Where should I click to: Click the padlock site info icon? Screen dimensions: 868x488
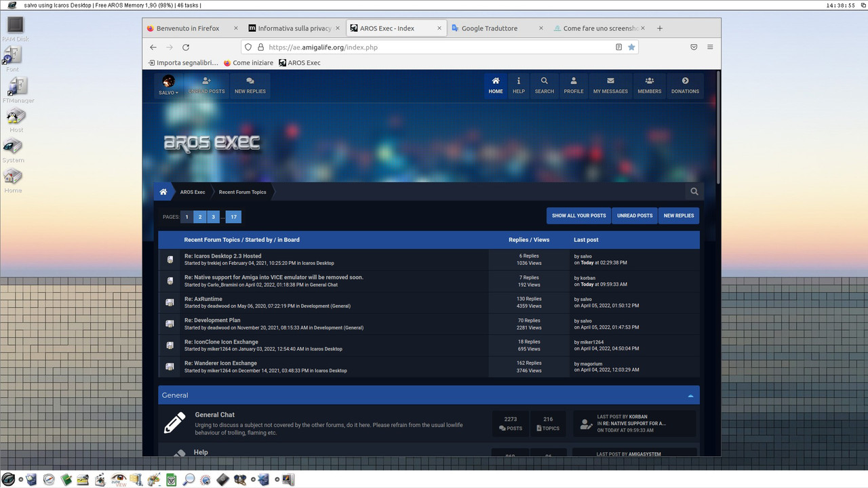(260, 47)
